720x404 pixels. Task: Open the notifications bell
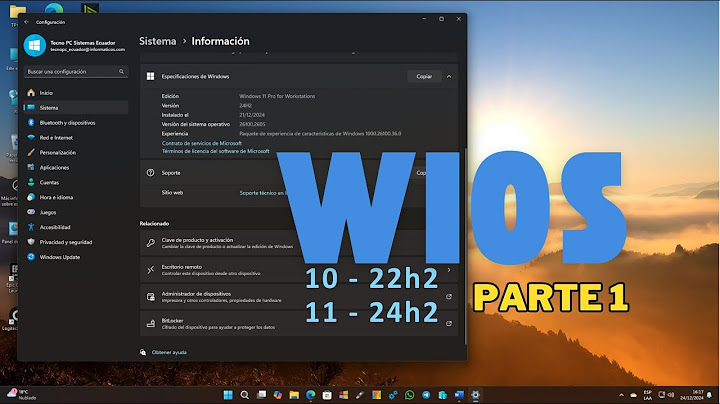[x=710, y=395]
